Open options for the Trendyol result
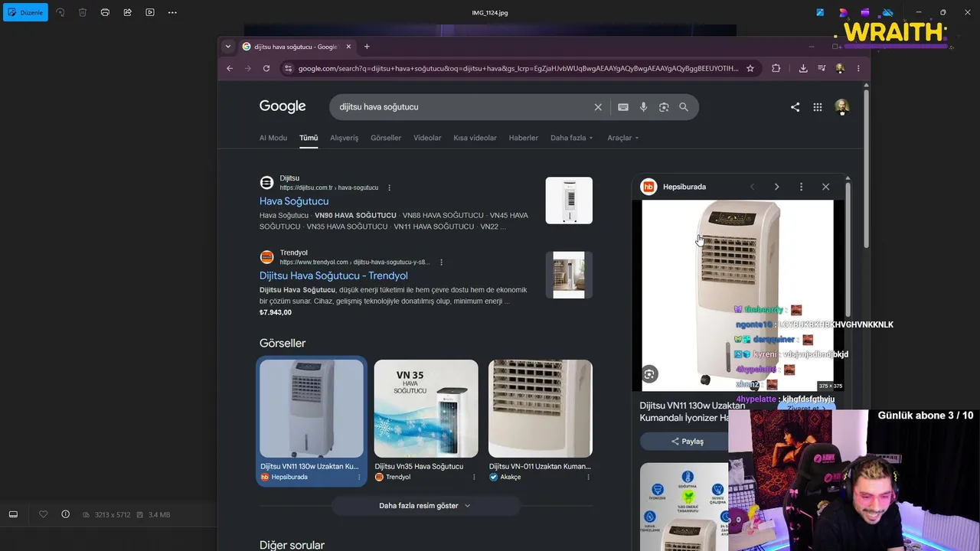 tap(441, 262)
